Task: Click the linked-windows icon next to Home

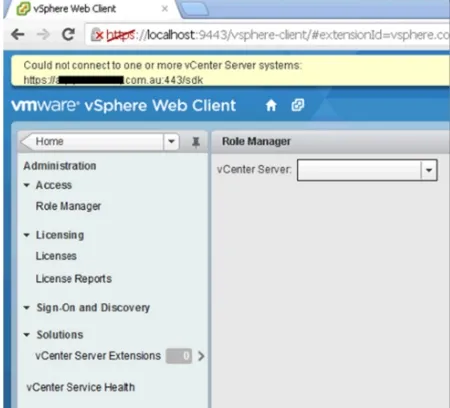Action: click(297, 105)
